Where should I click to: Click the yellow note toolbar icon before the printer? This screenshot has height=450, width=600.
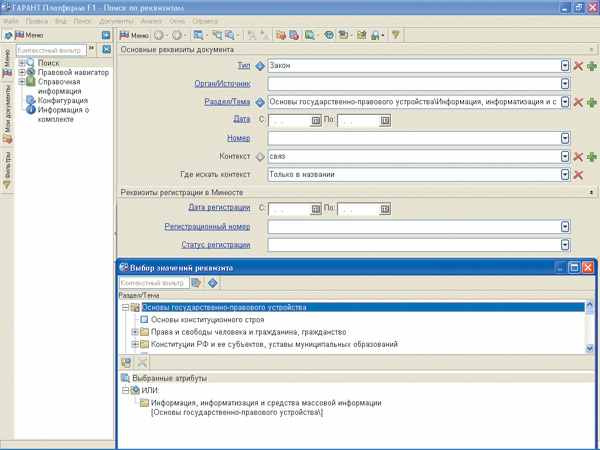361,36
